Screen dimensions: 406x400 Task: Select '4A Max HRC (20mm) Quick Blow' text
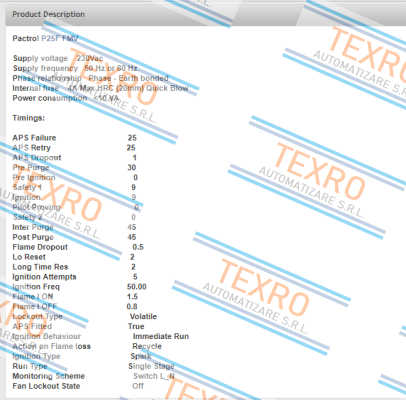[x=128, y=88]
